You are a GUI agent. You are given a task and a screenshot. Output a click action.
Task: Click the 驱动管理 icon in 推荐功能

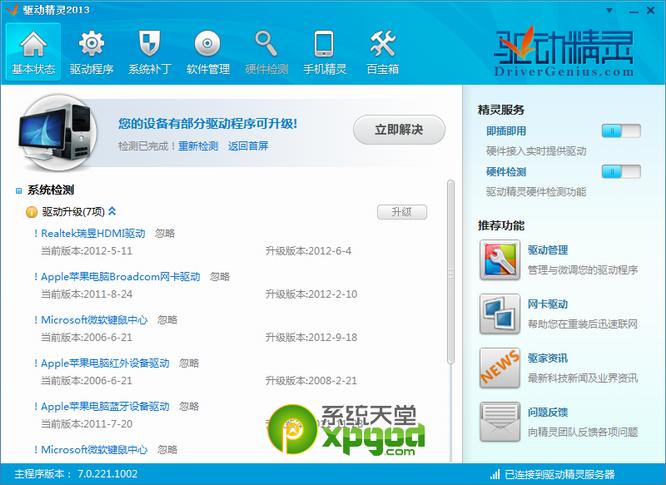[498, 259]
